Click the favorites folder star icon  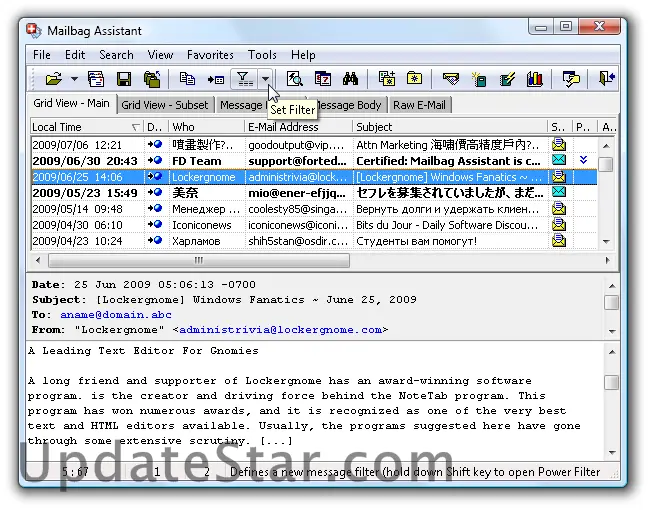[x=415, y=78]
